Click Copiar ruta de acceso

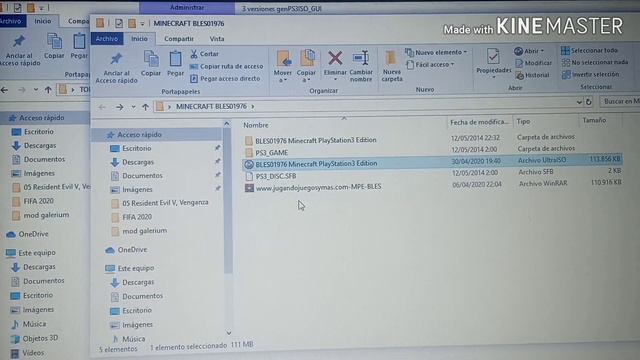227,66
